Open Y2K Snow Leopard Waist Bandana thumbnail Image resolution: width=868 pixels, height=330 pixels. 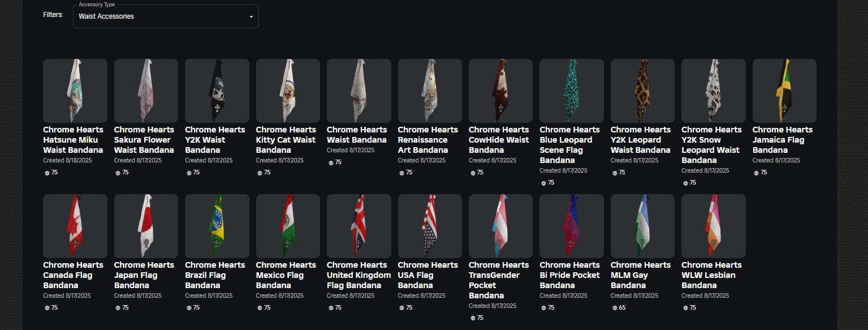(714, 91)
